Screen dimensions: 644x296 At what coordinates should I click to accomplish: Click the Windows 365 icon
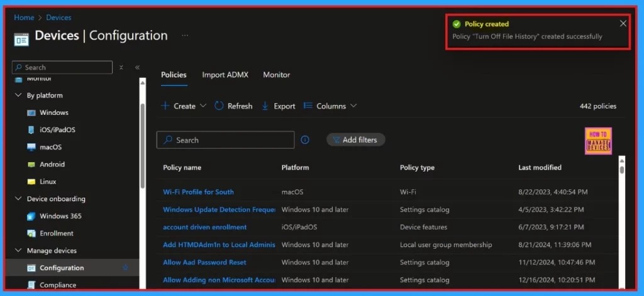[x=31, y=216]
